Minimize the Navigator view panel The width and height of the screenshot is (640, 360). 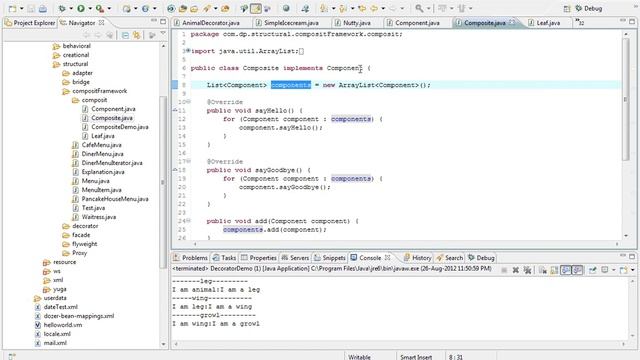point(154,21)
